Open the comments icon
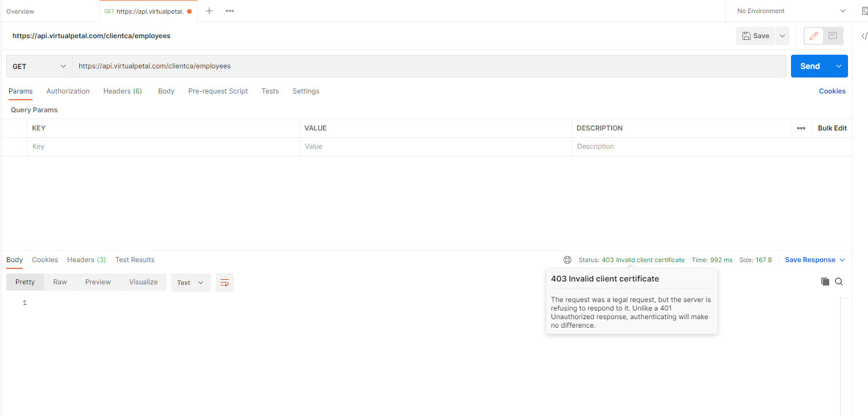The image size is (868, 416). click(x=833, y=36)
